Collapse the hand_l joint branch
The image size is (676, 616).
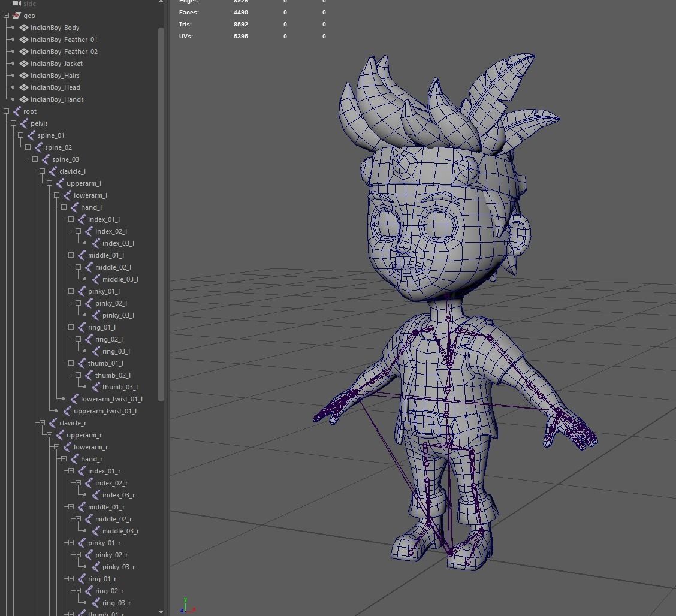pos(64,207)
